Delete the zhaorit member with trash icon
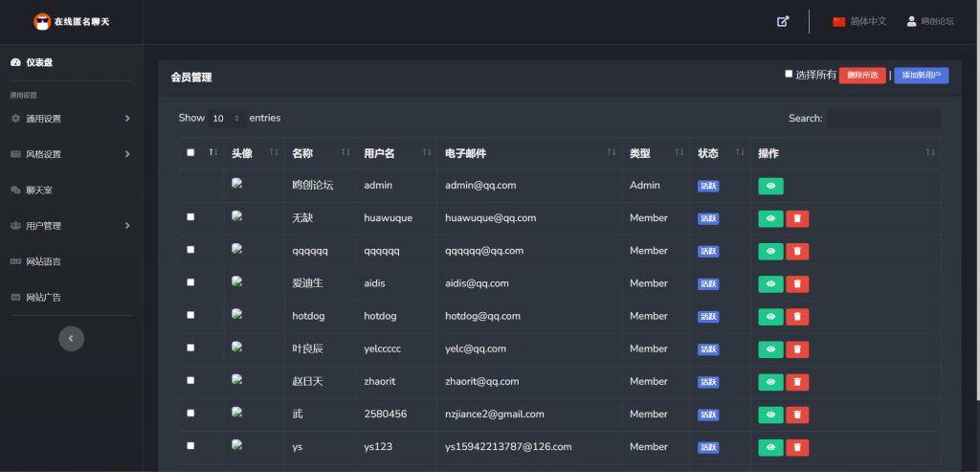This screenshot has height=472, width=980. (797, 382)
